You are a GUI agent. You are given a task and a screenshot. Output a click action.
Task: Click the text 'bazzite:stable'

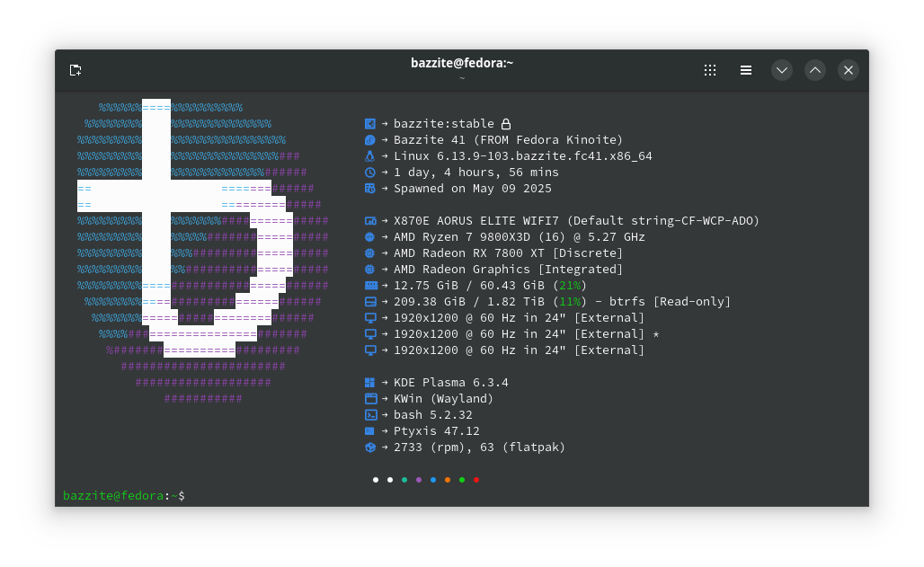(x=444, y=124)
